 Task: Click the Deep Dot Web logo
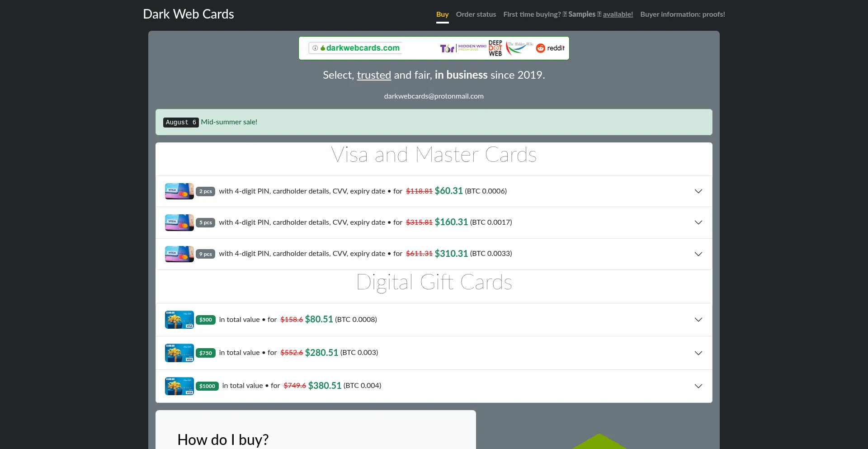[495, 48]
